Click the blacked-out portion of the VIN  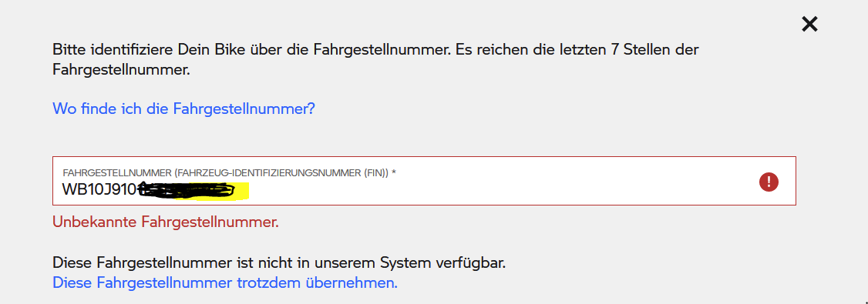click(x=183, y=190)
